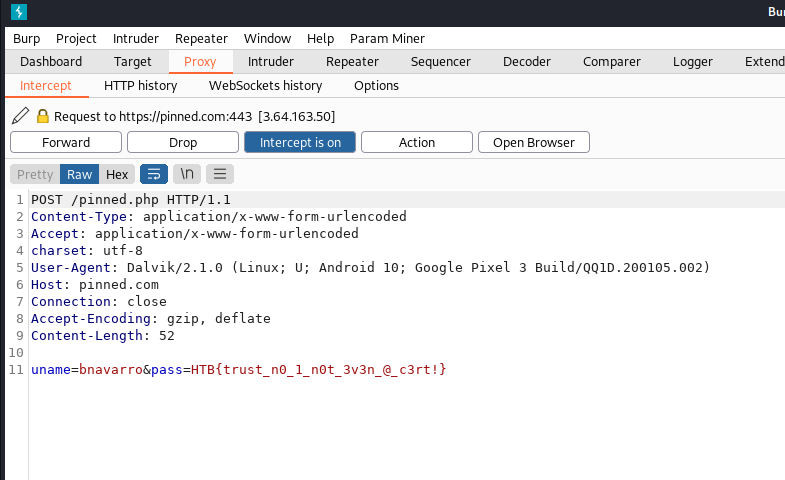Screen dimensions: 785x480
Task: Open the Decoder tab
Action: click(x=526, y=61)
